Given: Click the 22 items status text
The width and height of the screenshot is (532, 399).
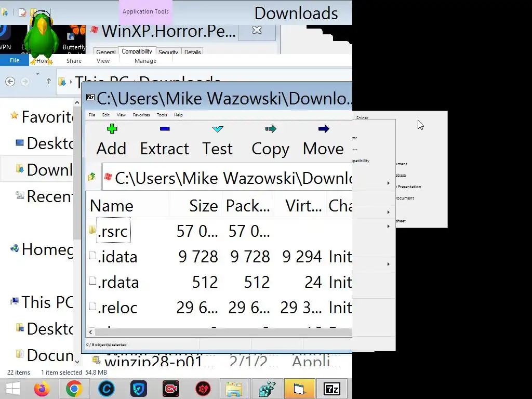Looking at the screenshot, I should [x=19, y=372].
